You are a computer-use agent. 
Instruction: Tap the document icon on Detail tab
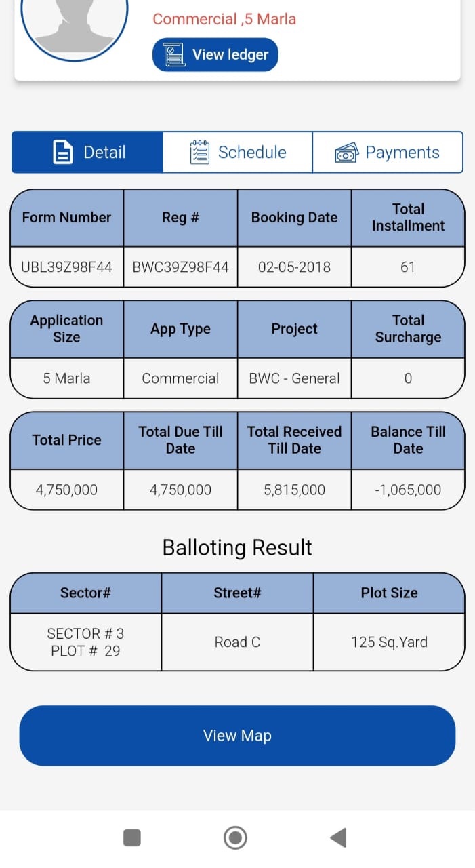pyautogui.click(x=63, y=152)
